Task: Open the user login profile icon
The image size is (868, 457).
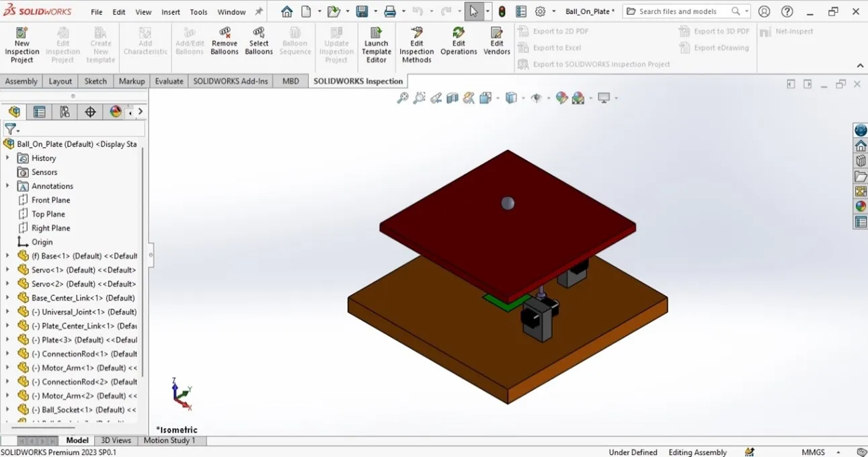Action: [x=764, y=11]
